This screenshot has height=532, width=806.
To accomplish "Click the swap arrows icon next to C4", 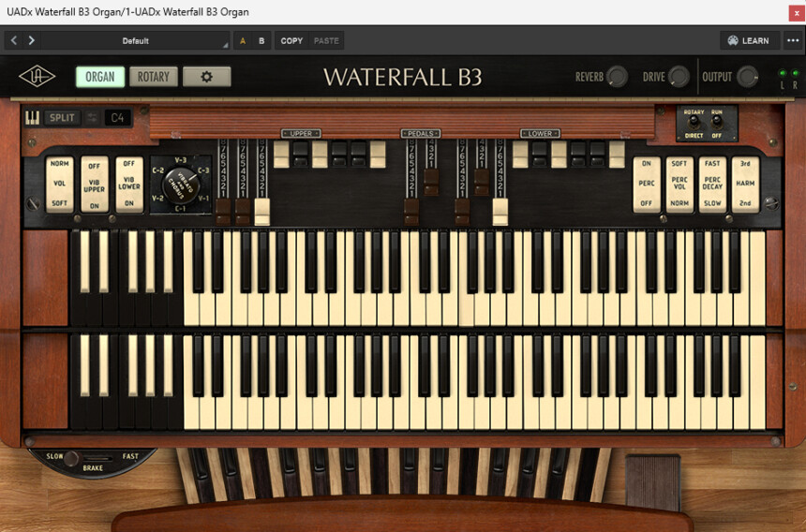I will point(92,118).
